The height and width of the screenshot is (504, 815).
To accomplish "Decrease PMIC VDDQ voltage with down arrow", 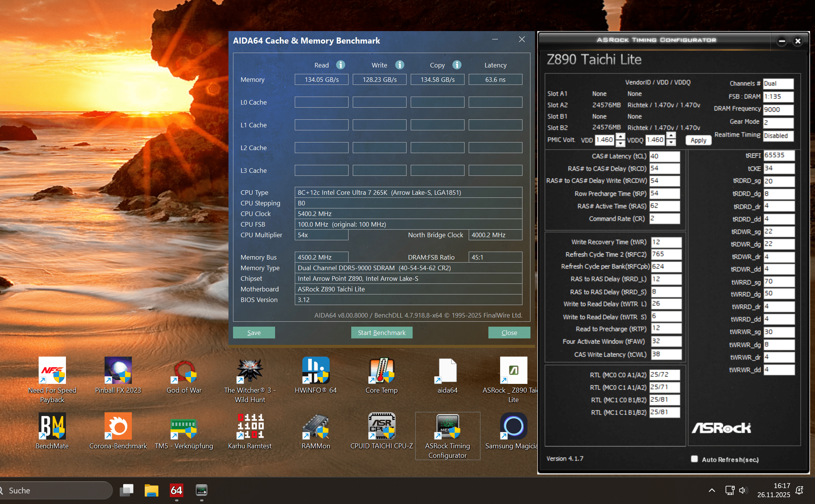I will coord(671,143).
